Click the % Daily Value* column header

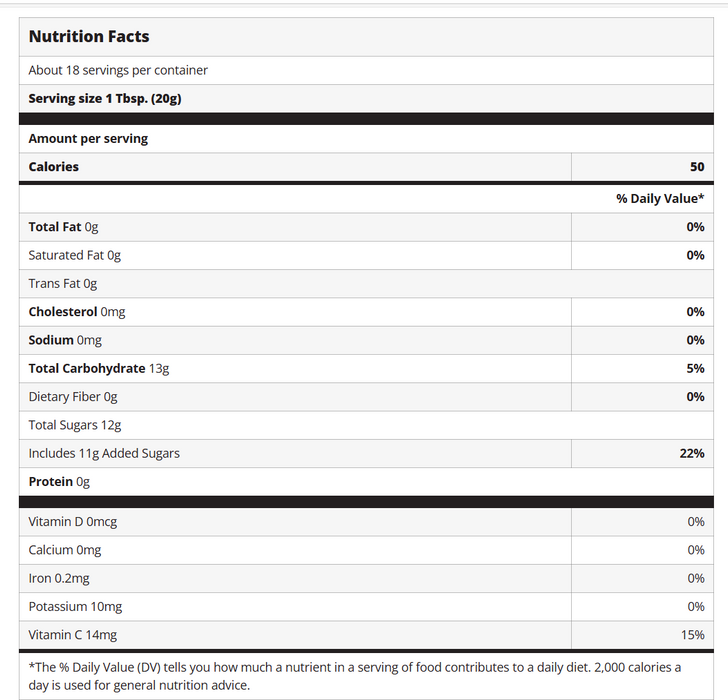coord(660,199)
